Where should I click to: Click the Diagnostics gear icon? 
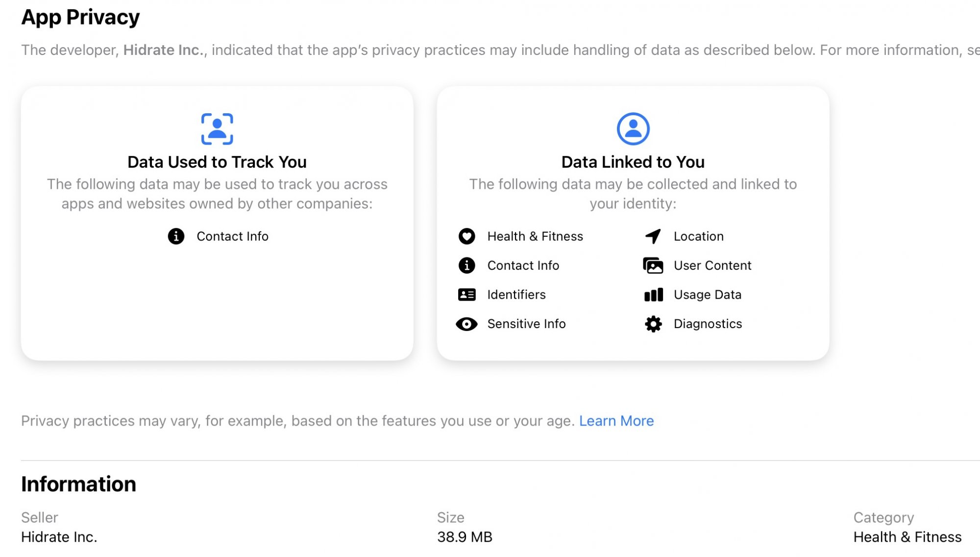tap(653, 324)
